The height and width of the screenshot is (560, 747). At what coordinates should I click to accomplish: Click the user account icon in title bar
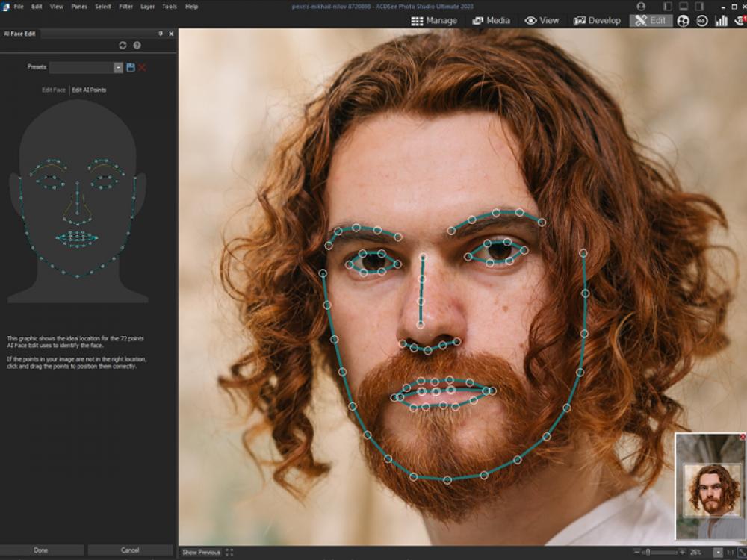click(641, 6)
